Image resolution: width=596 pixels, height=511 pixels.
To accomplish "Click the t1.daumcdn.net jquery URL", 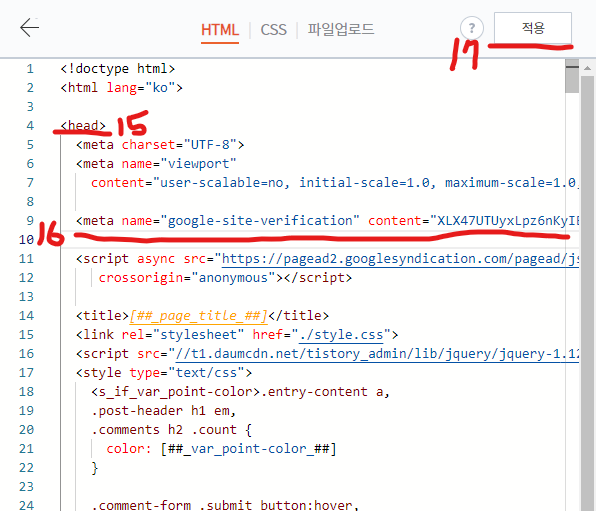I will [377, 354].
